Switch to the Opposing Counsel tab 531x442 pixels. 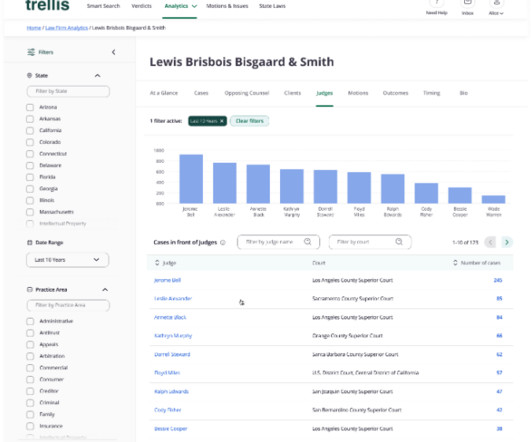click(x=247, y=93)
